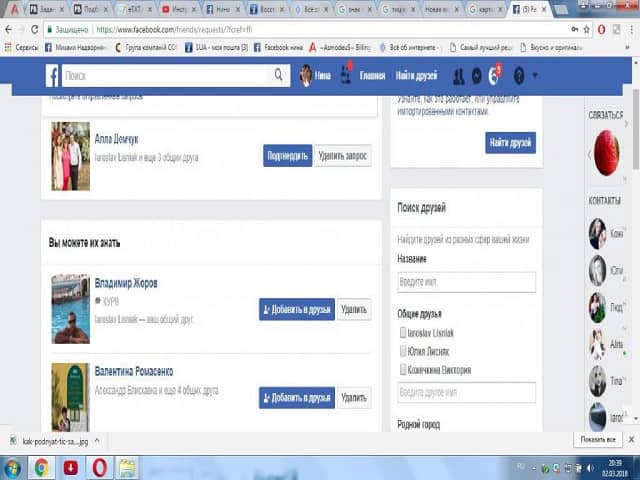Remove the Валентина Ромасенко suggestion
This screenshot has width=640, height=480.
(354, 398)
